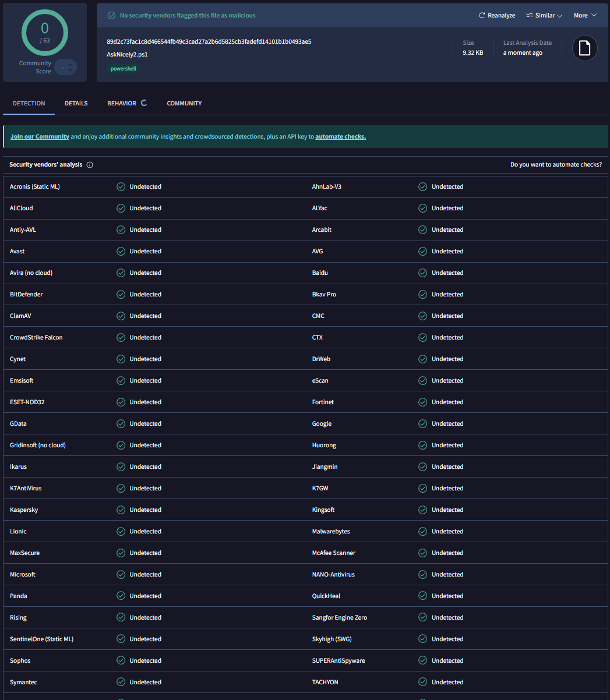Viewport: 610px width, 700px height.
Task: Select the Detection tab
Action: point(29,104)
